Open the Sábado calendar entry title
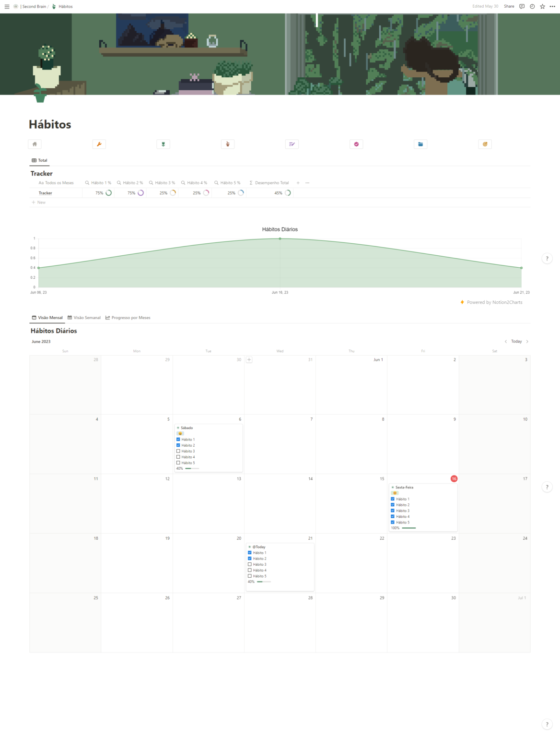The width and height of the screenshot is (560, 737). click(187, 428)
